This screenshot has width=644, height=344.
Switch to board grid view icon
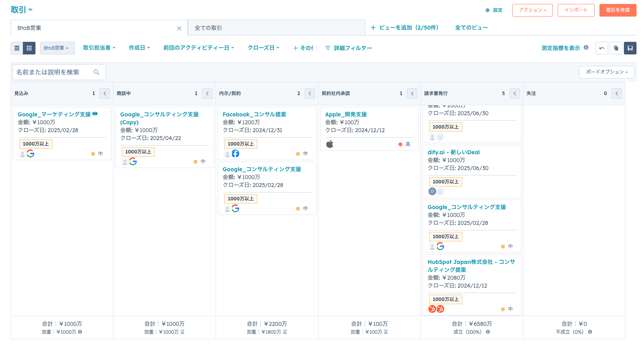point(29,48)
